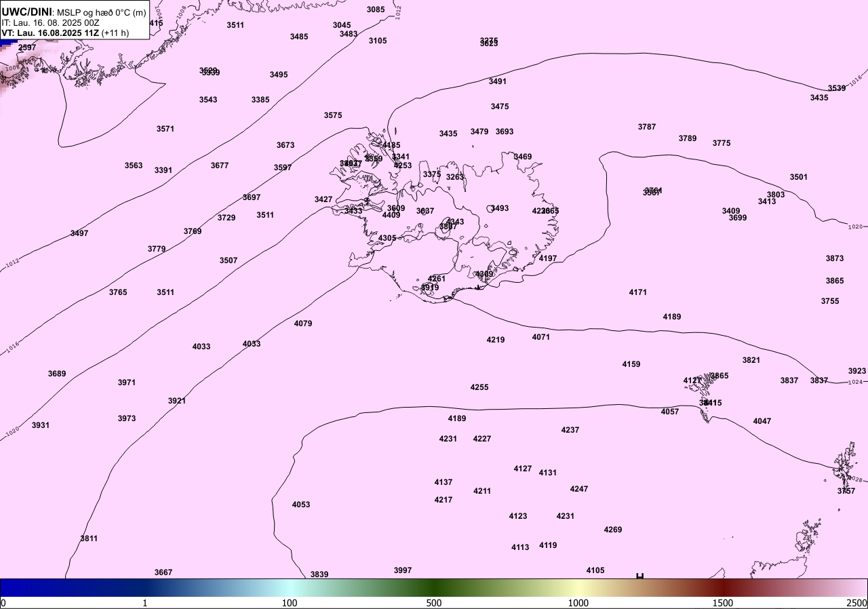Select the value 3385
868x609 pixels.
pyautogui.click(x=260, y=100)
